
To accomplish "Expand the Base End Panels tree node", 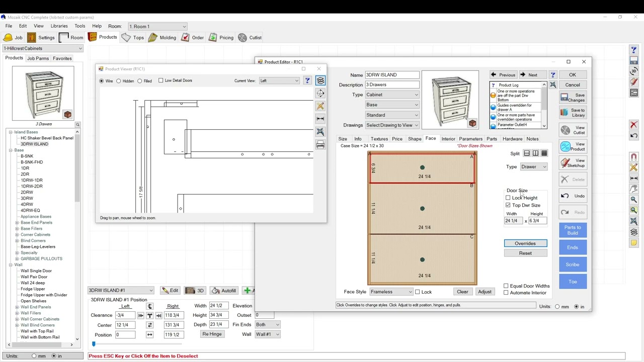I will 17,223.
